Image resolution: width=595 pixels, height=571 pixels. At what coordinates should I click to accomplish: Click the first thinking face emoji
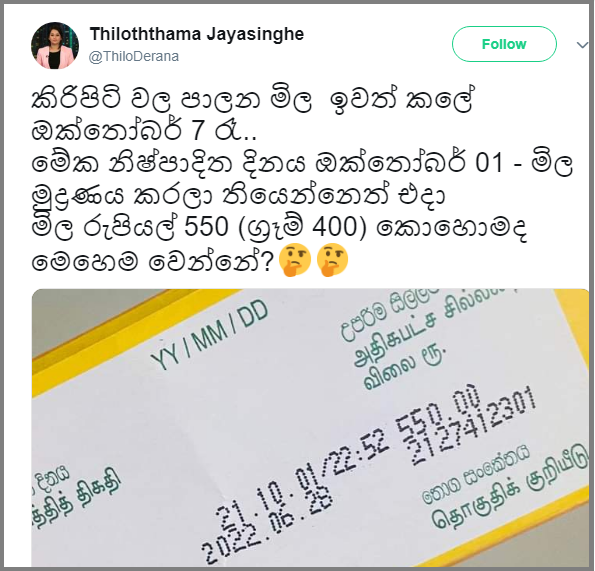[x=294, y=260]
